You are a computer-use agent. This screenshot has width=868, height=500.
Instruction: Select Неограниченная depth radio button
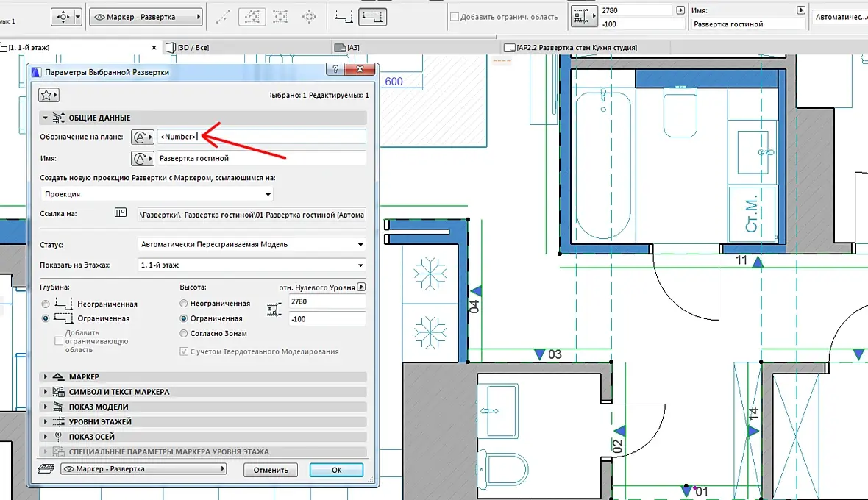point(47,304)
